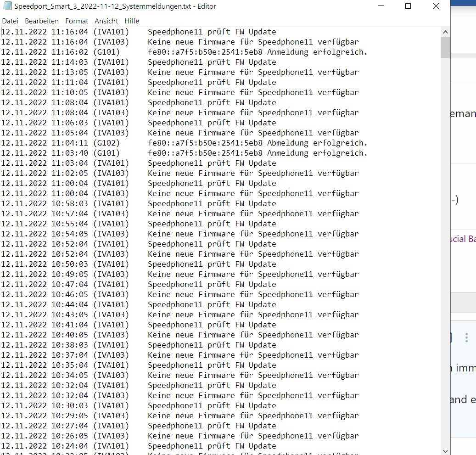Open the Datei menu

[10, 21]
